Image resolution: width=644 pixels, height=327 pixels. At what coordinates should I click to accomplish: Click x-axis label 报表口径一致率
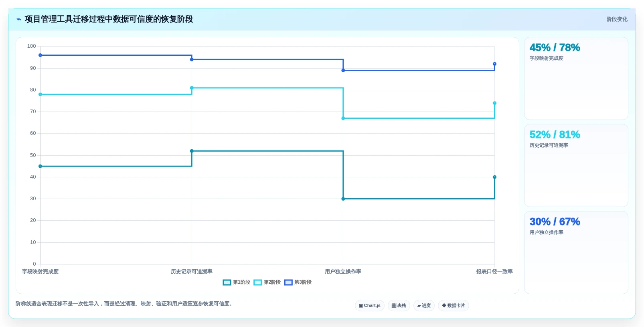(x=494, y=272)
